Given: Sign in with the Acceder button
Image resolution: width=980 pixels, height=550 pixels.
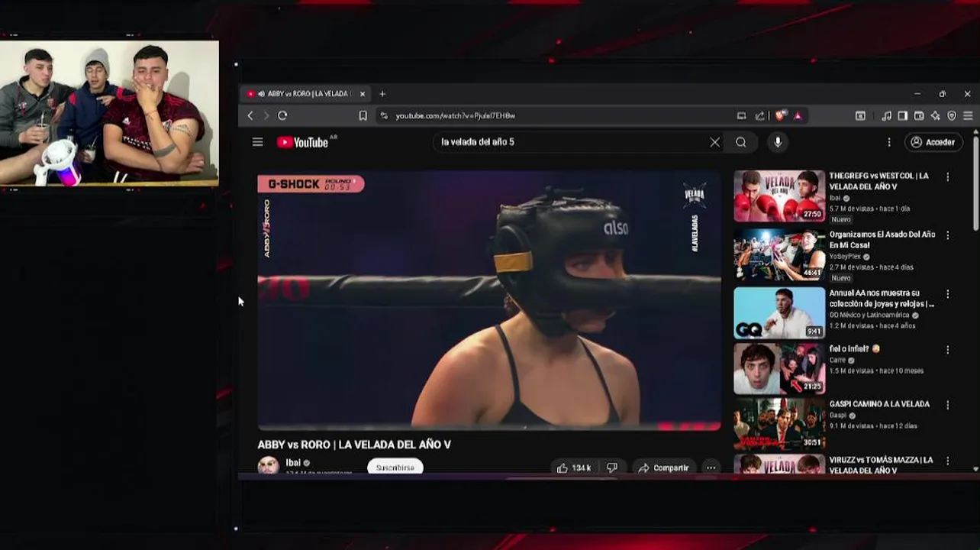Looking at the screenshot, I should point(933,142).
